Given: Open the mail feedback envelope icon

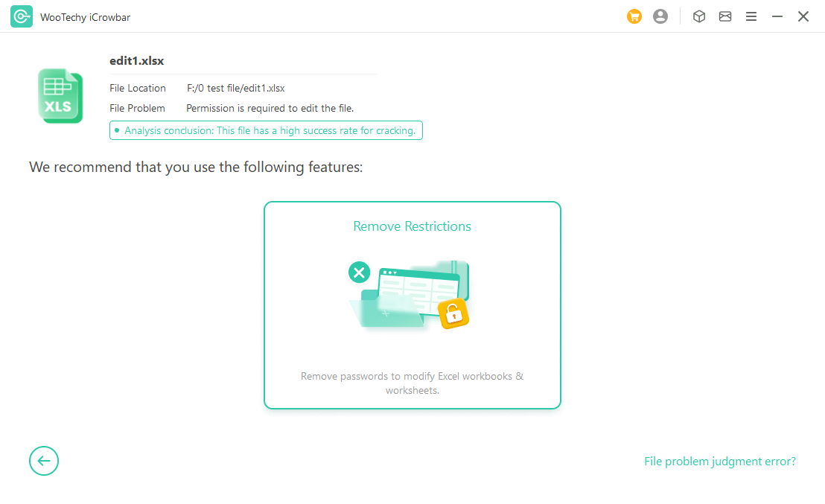Looking at the screenshot, I should [724, 16].
